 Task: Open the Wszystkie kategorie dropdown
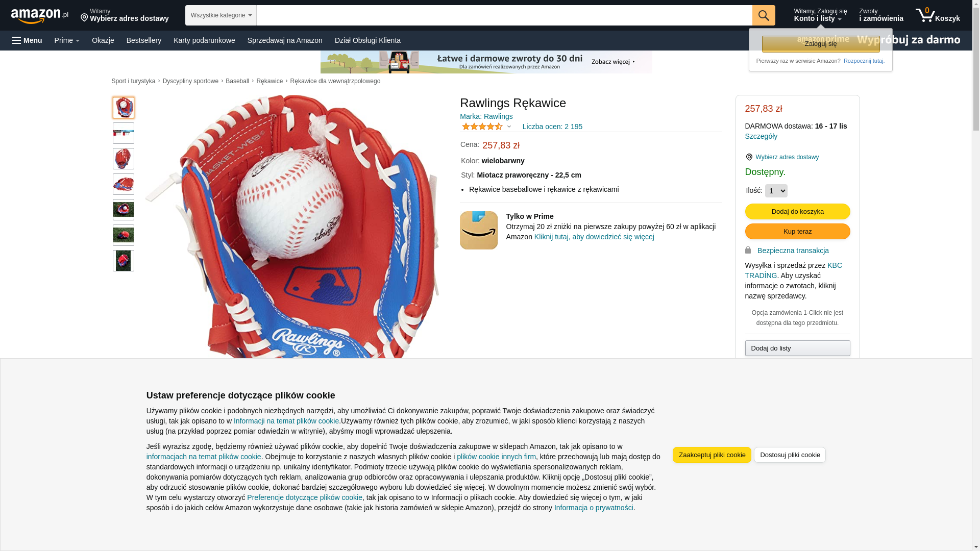pos(221,15)
